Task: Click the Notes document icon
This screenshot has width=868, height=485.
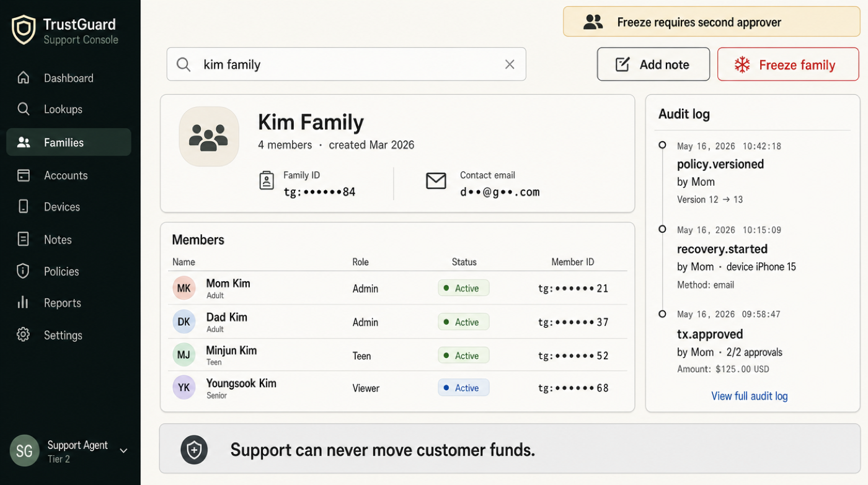Action: pos(24,239)
